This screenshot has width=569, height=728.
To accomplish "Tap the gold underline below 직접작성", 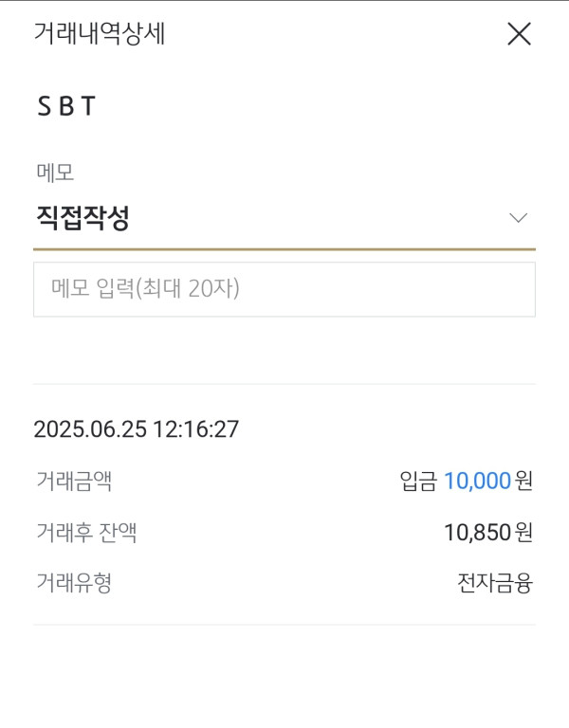I will (284, 248).
